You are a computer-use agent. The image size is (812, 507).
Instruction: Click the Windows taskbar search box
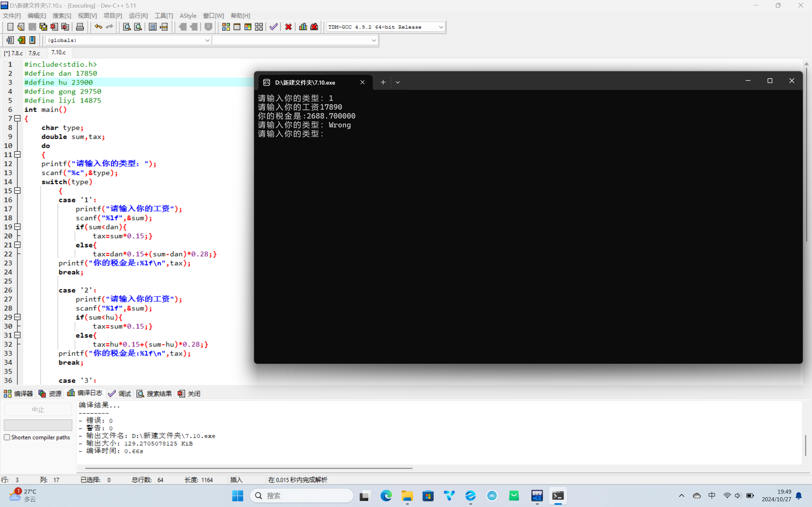pyautogui.click(x=301, y=496)
